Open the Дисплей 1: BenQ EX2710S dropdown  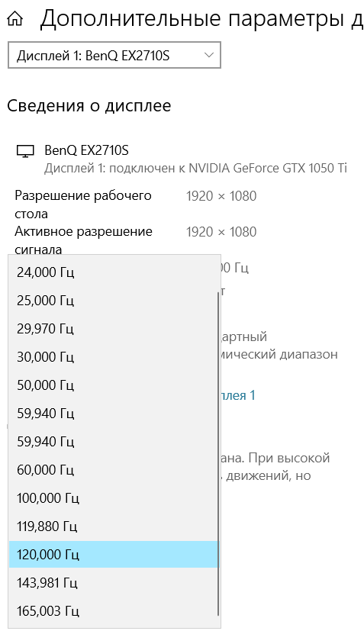coord(114,55)
